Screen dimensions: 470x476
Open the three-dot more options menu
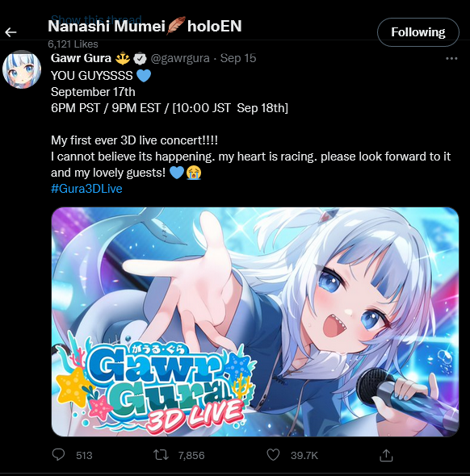point(451,58)
